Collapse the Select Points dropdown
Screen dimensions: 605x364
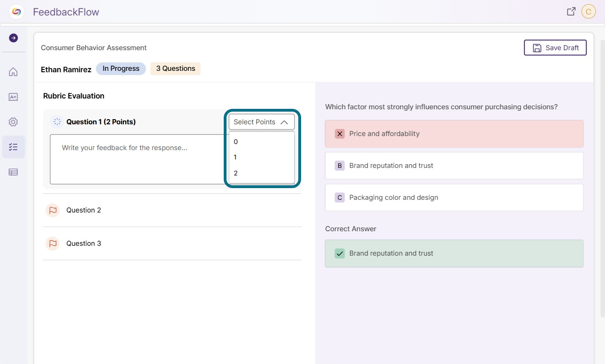(262, 122)
